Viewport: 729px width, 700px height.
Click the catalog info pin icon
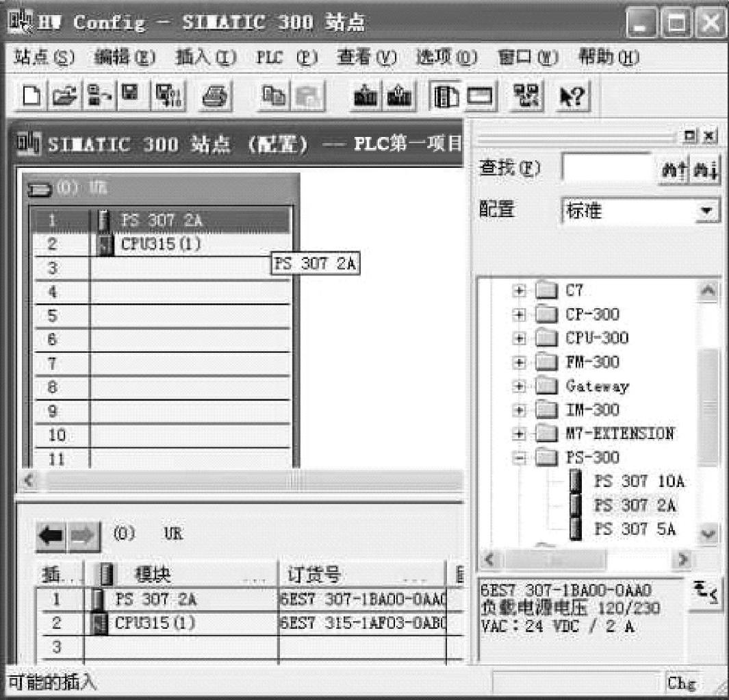705,592
